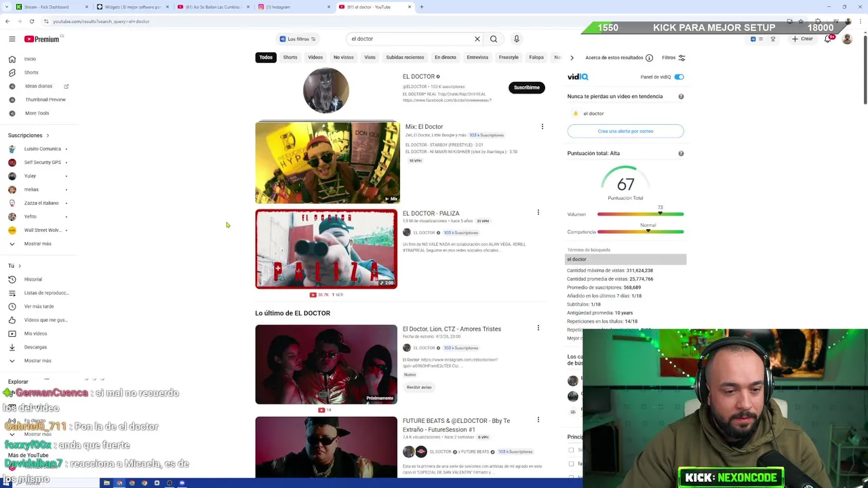The height and width of the screenshot is (488, 868).
Task: Open Los filtros vidIQ dropdown
Action: [x=298, y=39]
